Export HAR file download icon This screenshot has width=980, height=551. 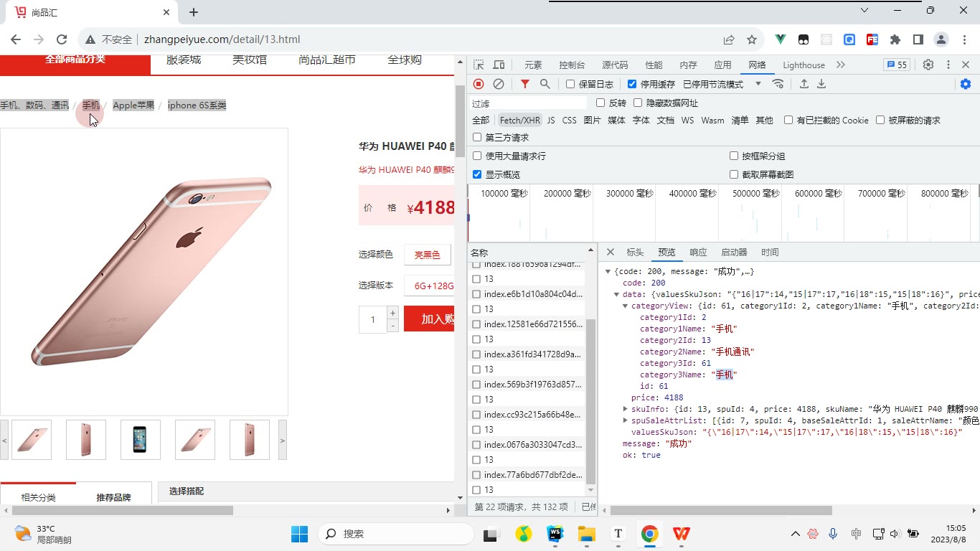[x=821, y=84]
